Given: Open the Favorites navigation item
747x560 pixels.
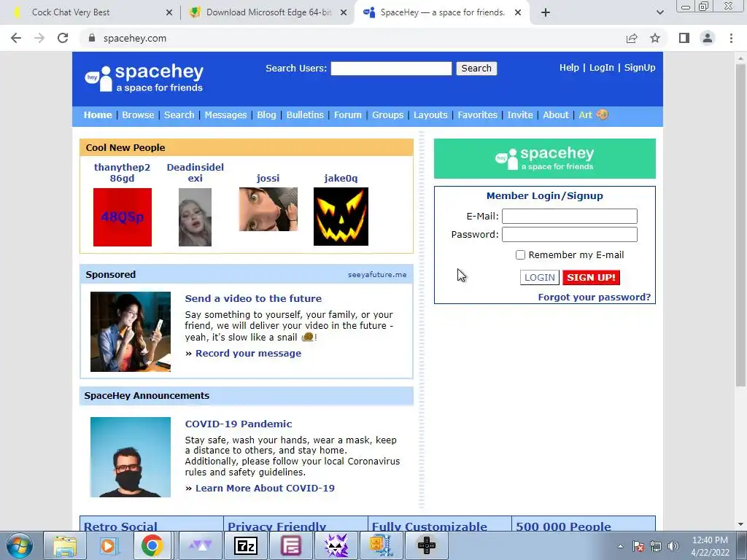Looking at the screenshot, I should (477, 114).
